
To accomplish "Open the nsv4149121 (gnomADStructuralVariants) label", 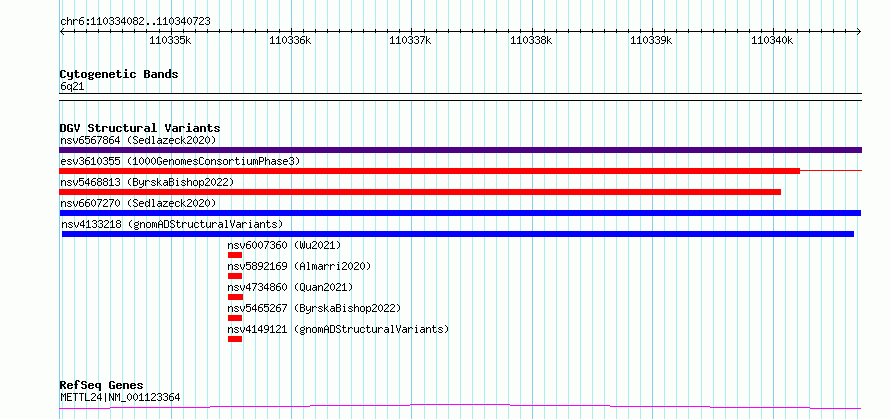I will click(338, 329).
